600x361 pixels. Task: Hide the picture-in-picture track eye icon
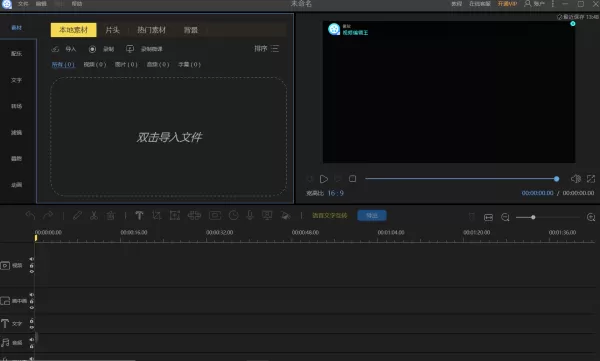[x=32, y=307]
